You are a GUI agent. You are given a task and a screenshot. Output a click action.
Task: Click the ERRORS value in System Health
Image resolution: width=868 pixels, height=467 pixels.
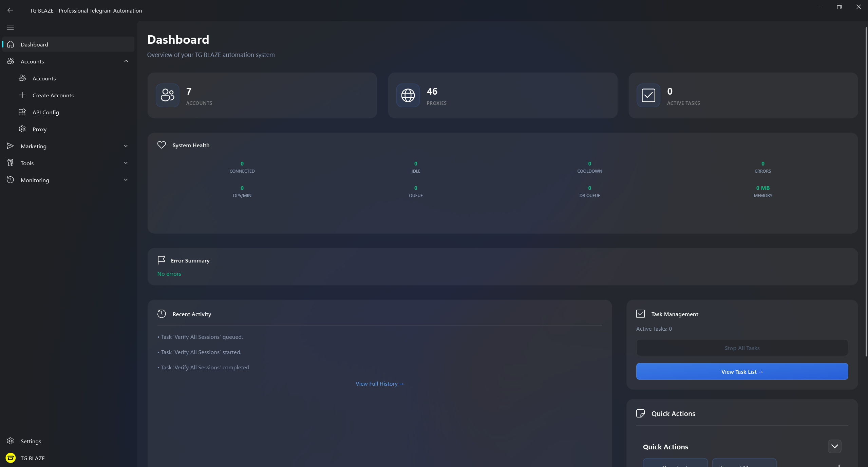click(x=763, y=163)
